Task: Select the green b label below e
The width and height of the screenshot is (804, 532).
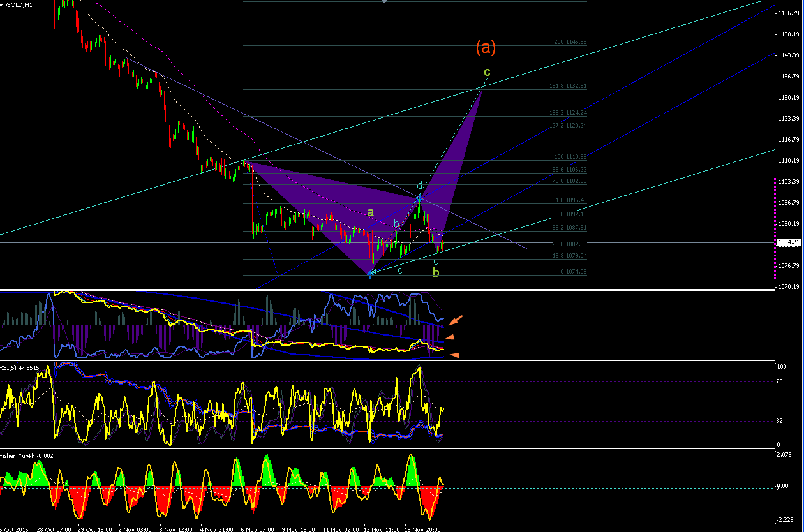Action: click(x=436, y=273)
